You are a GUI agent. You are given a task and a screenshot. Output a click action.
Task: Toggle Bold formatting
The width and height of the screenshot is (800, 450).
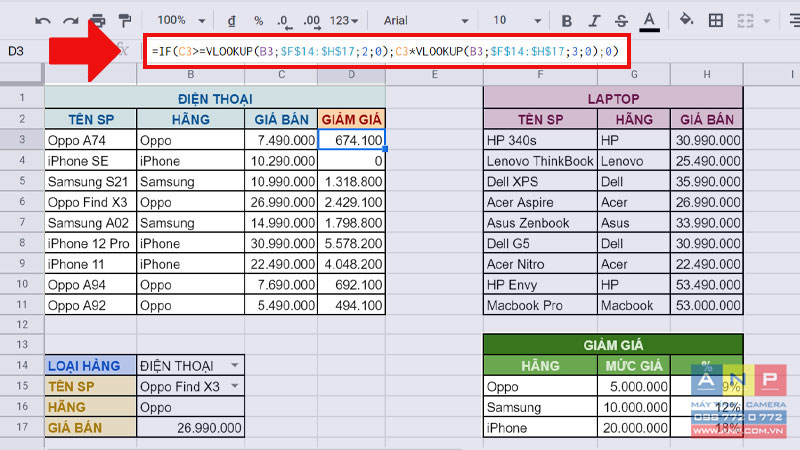(566, 21)
